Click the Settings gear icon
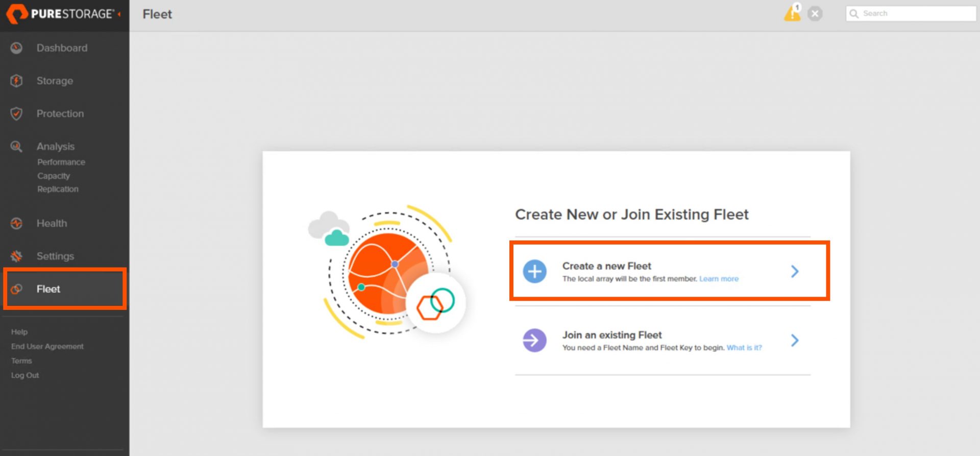This screenshot has width=980, height=456. (16, 256)
